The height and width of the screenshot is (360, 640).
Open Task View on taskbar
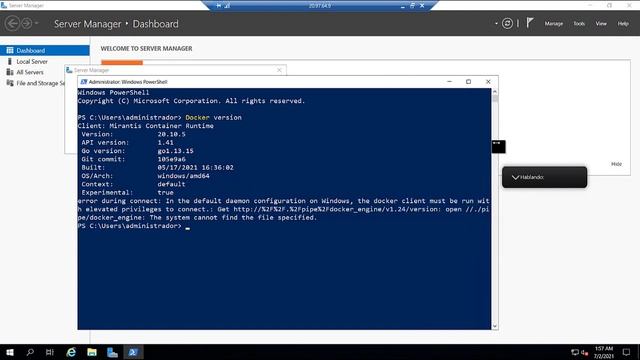click(x=50, y=352)
